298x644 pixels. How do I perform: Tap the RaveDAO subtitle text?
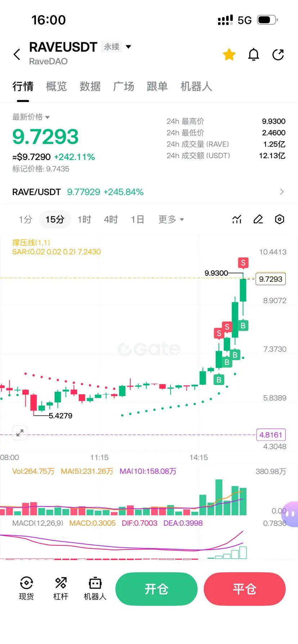[48, 61]
